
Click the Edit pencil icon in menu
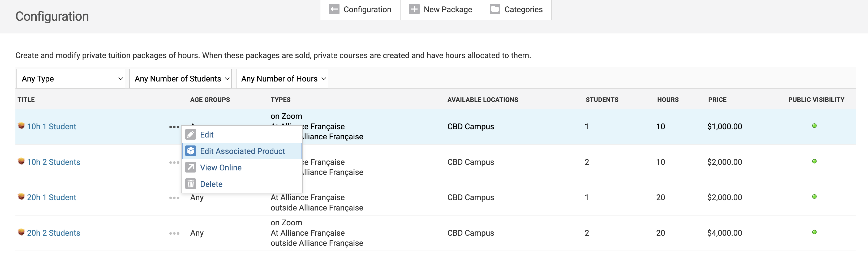tap(191, 135)
